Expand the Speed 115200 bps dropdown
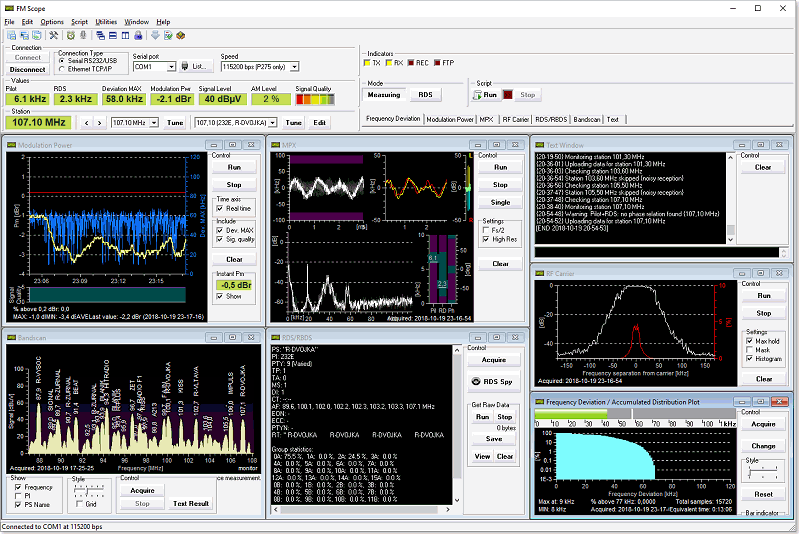The width and height of the screenshot is (800, 535). click(x=294, y=67)
